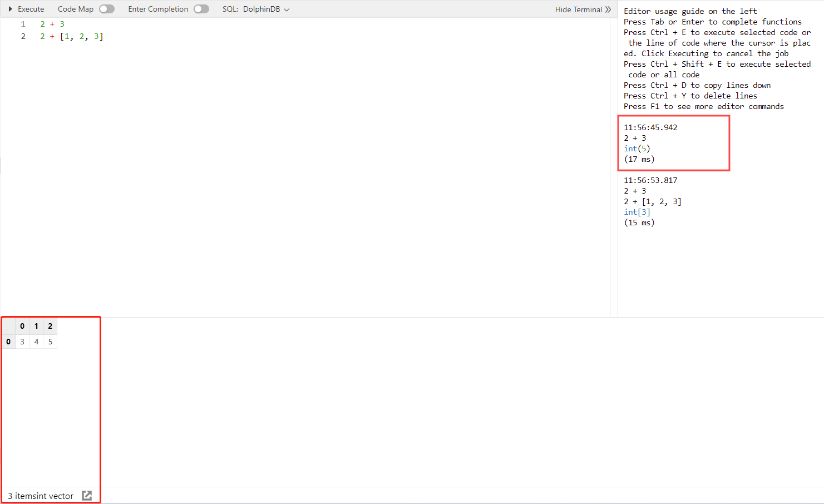Image resolution: width=824 pixels, height=504 pixels.
Task: Click the Execute play triangle icon
Action: [10, 9]
